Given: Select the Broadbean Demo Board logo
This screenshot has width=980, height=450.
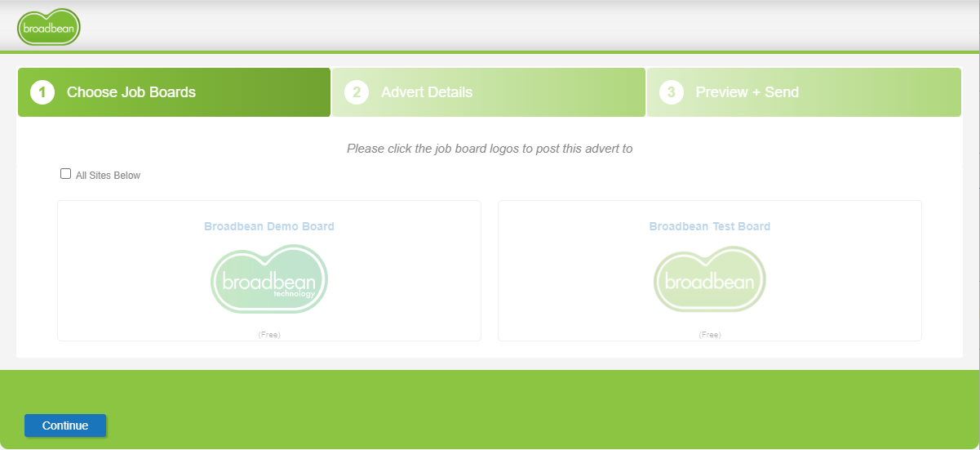Looking at the screenshot, I should pyautogui.click(x=269, y=279).
